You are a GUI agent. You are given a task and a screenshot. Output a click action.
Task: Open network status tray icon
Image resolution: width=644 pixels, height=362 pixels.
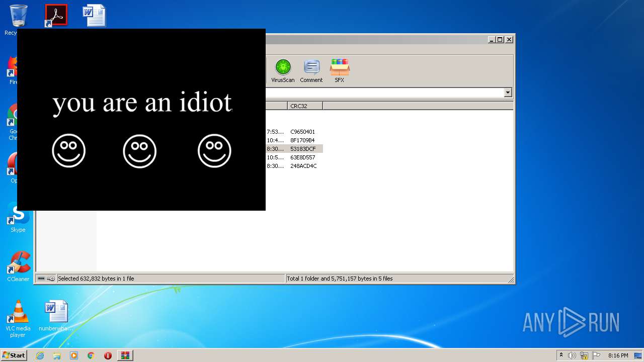pos(584,355)
